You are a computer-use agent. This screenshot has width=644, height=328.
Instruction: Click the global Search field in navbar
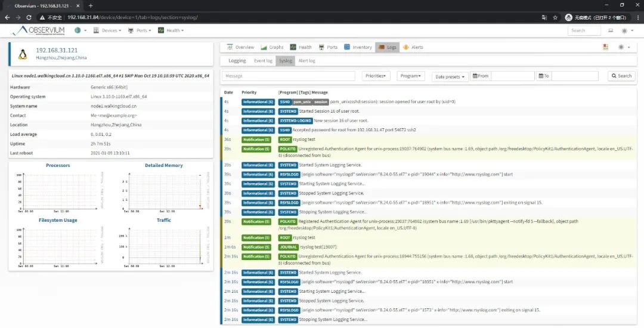pos(584,30)
